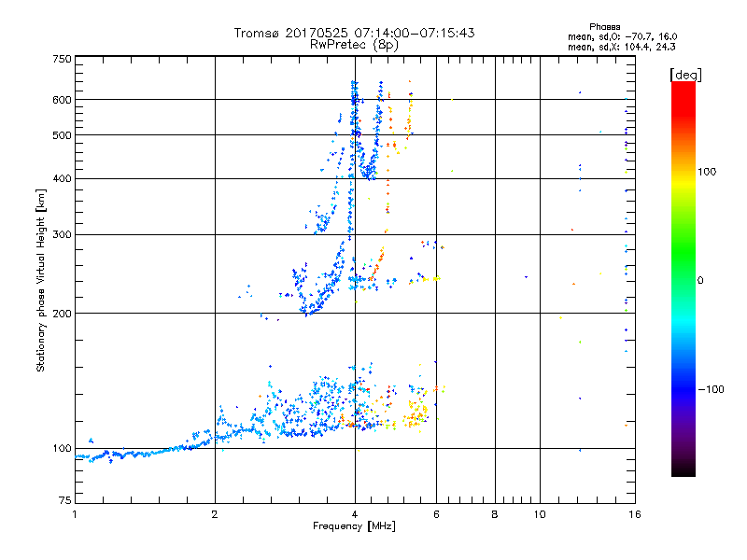
Task: Click the y-axis tick label "300"
Action: (x=62, y=234)
